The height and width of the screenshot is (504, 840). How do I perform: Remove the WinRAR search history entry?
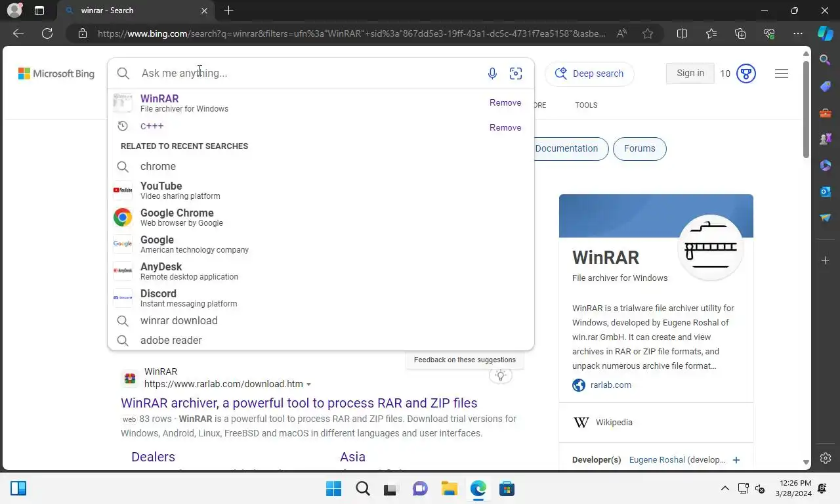[505, 103]
